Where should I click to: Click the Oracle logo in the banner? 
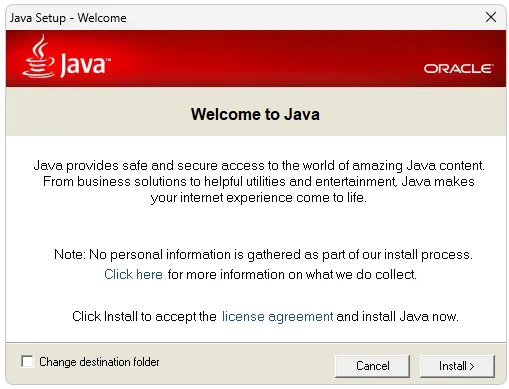tap(458, 69)
